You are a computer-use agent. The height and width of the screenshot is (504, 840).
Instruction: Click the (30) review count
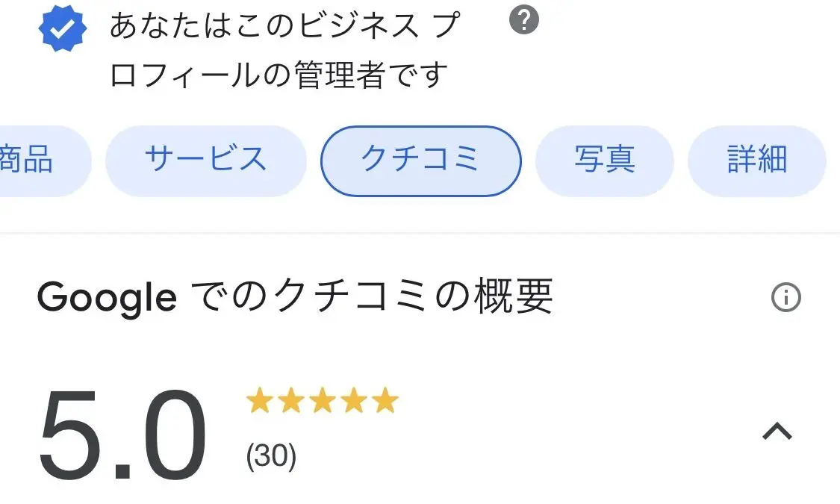tap(271, 456)
